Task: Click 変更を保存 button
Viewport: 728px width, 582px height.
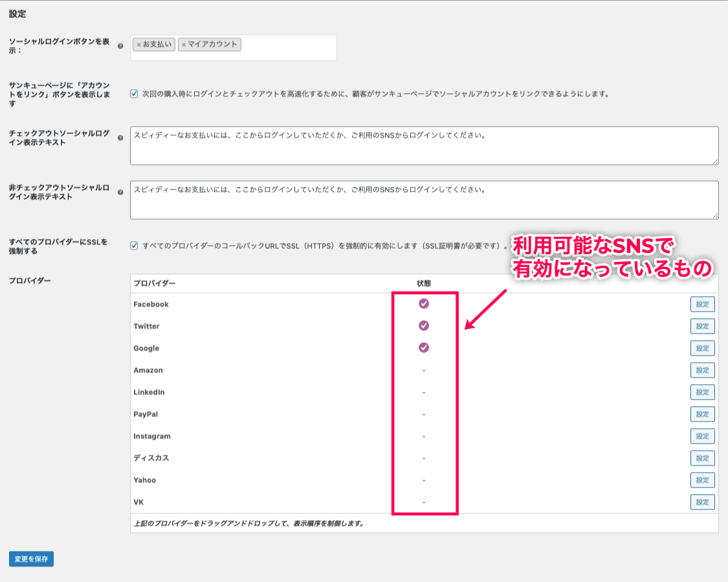Action: click(31, 559)
